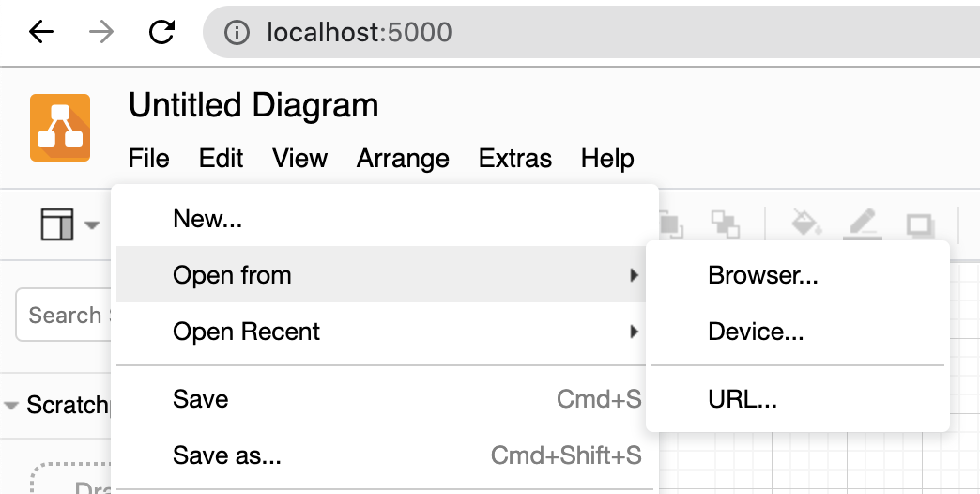
Task: Toggle the Shadow toolbar icon
Action: (x=921, y=225)
